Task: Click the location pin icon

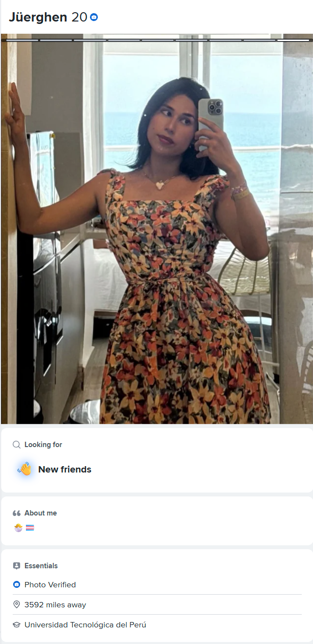Action: point(17,604)
